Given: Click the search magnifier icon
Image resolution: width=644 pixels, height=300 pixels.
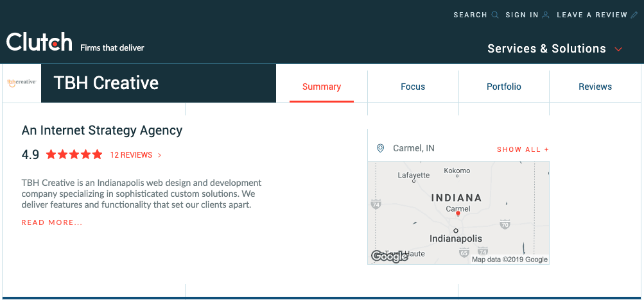Looking at the screenshot, I should pos(495,15).
